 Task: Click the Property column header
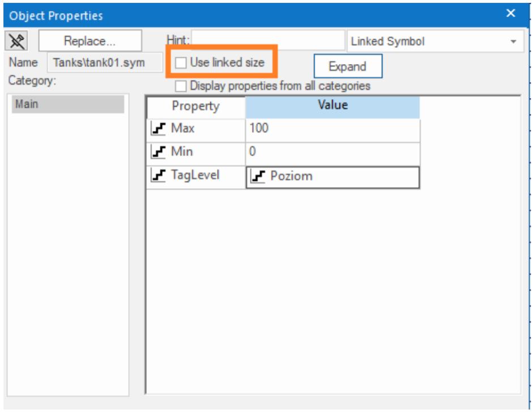coord(195,107)
